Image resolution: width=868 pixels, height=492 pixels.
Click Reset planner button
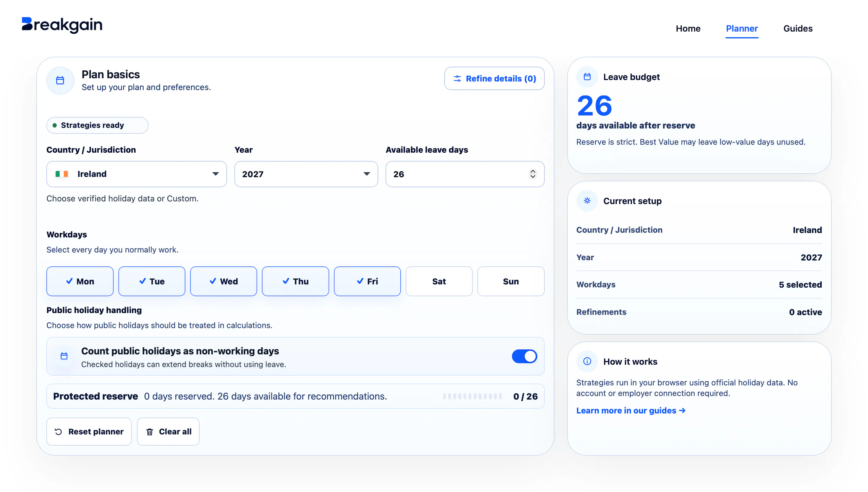pyautogui.click(x=89, y=431)
